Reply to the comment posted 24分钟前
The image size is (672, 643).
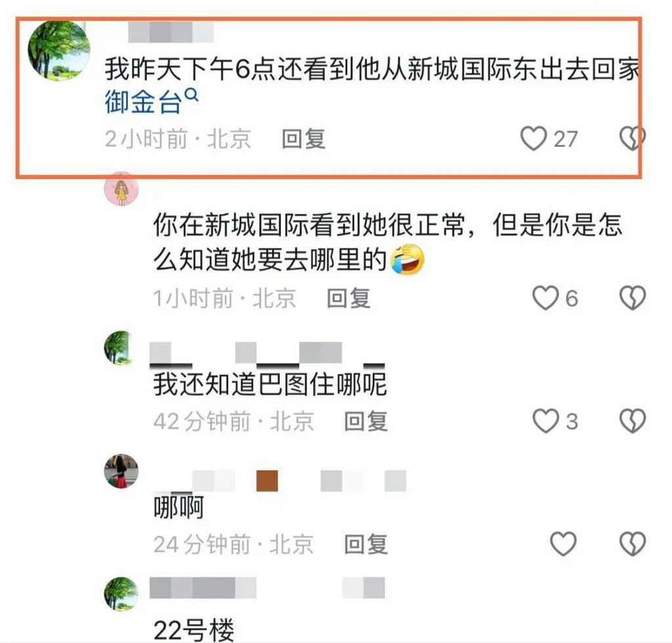[x=366, y=544]
